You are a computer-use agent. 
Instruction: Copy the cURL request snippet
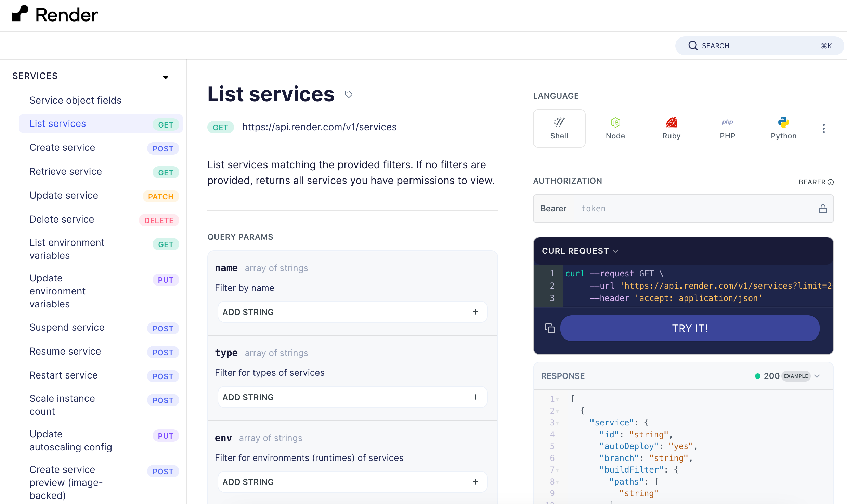550,328
